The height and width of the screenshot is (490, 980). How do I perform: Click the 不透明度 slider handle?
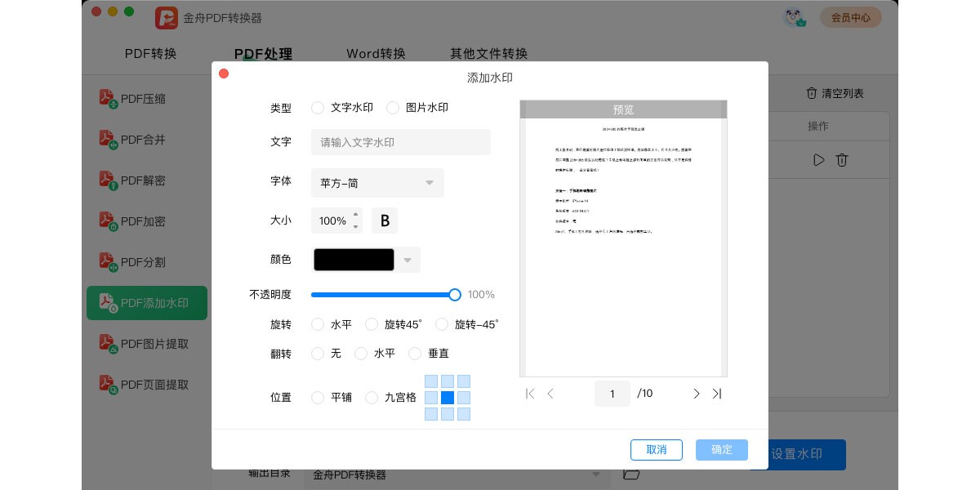[x=455, y=295]
